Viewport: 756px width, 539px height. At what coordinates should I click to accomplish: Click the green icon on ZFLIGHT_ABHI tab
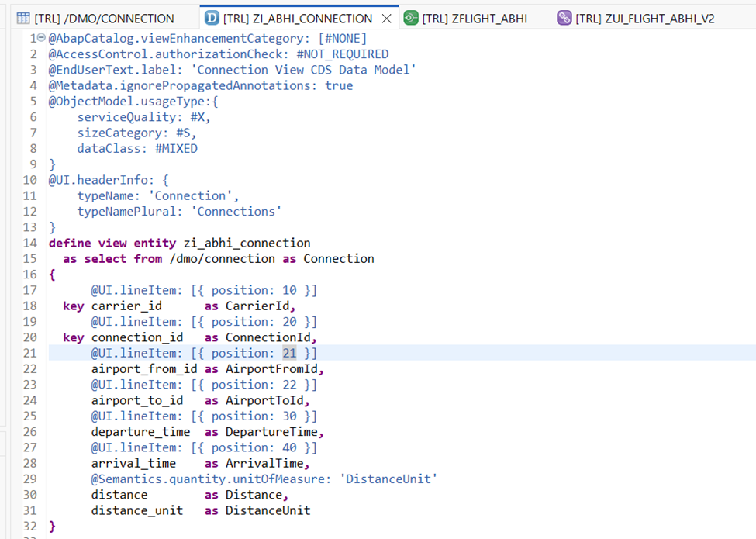[410, 18]
